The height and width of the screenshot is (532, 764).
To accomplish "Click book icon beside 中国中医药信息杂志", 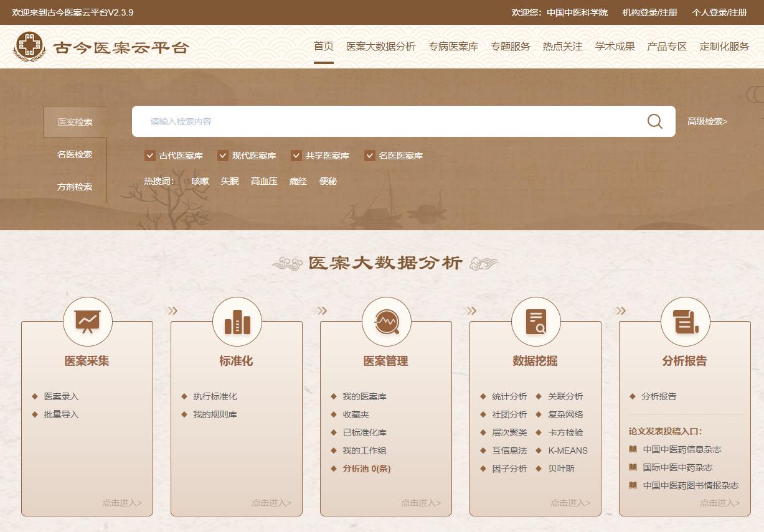I will (x=633, y=449).
